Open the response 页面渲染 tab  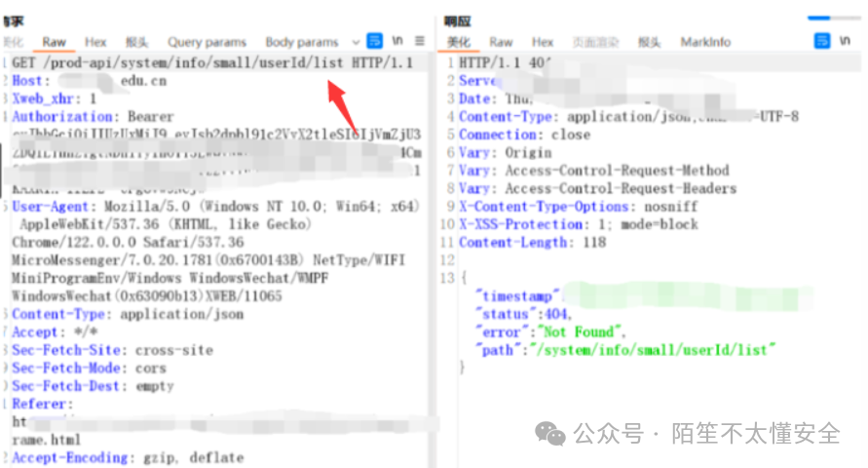click(x=595, y=42)
